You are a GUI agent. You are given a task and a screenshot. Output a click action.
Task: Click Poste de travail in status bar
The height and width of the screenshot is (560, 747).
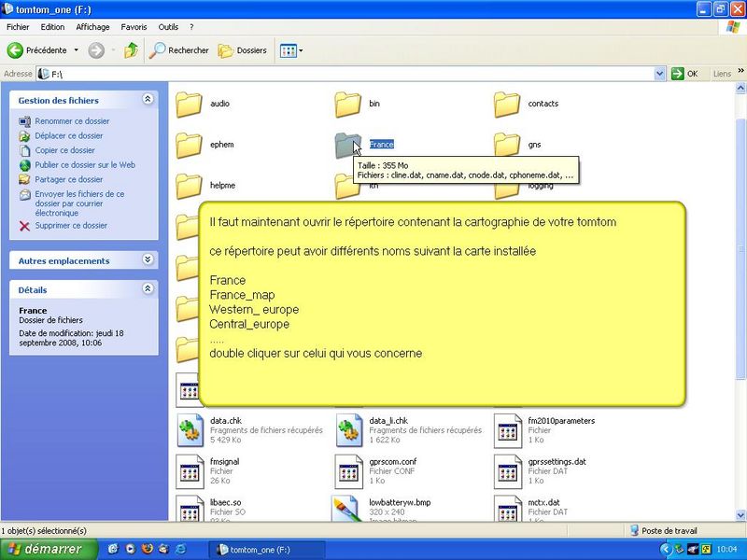[664, 530]
